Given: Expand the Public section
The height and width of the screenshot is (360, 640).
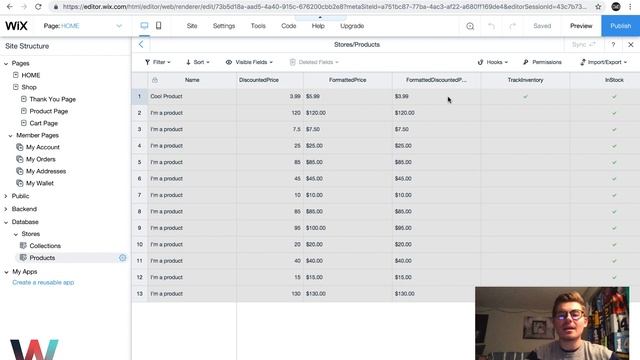Looking at the screenshot, I should (x=6, y=196).
